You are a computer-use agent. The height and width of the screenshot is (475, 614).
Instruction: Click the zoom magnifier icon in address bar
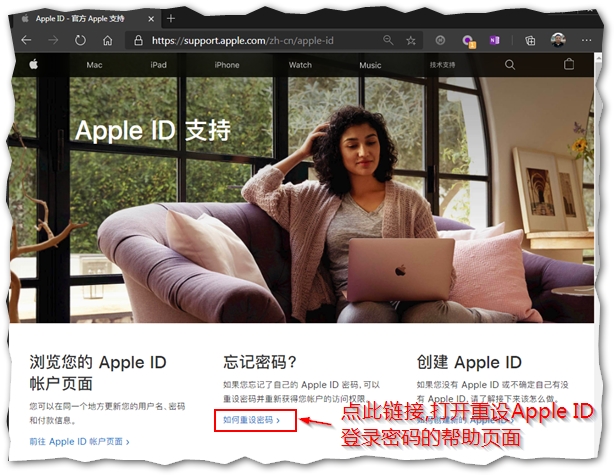point(388,41)
